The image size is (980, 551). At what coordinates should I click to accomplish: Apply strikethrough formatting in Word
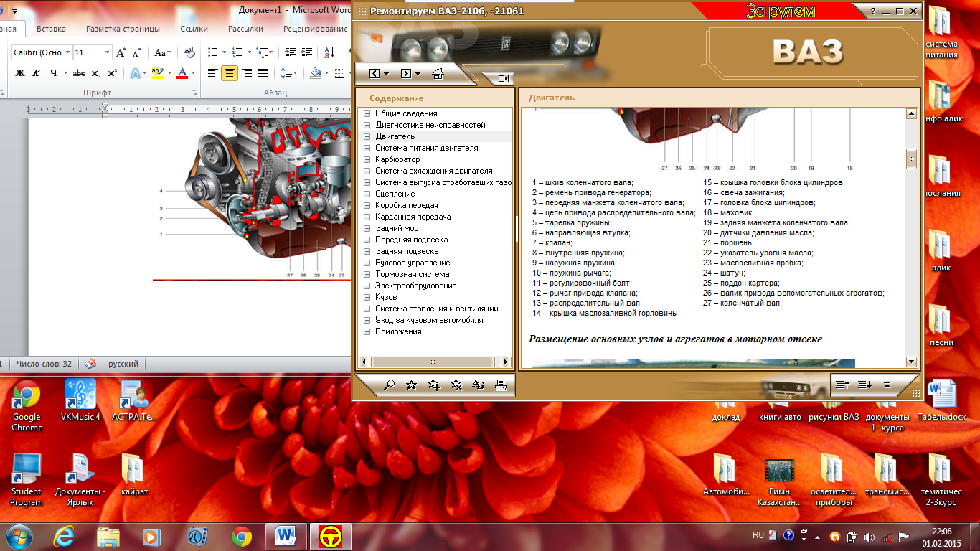click(x=79, y=72)
